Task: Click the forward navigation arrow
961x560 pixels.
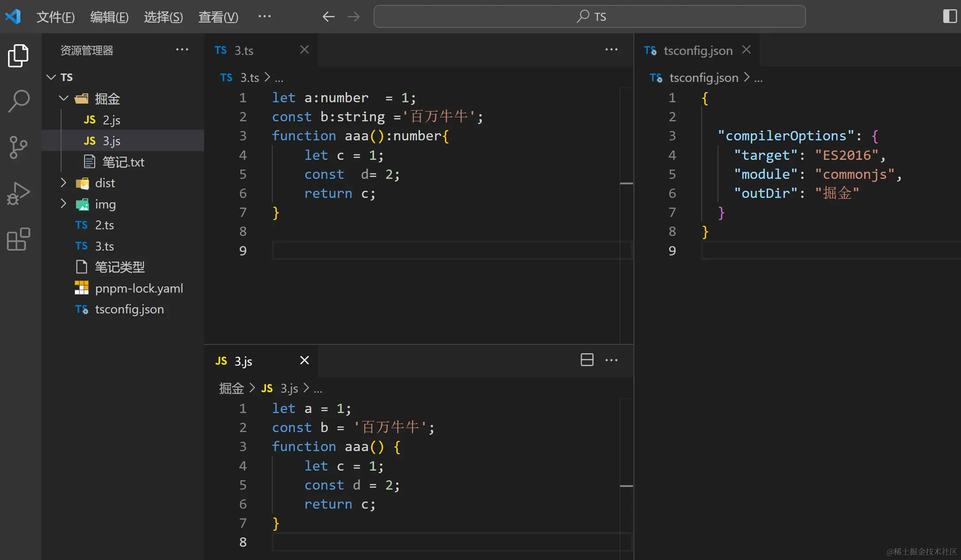Action: coord(353,16)
